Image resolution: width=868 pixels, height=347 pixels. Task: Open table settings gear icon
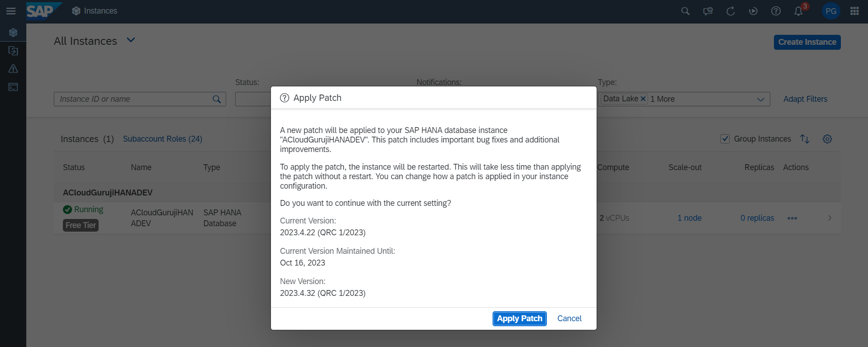(x=827, y=139)
